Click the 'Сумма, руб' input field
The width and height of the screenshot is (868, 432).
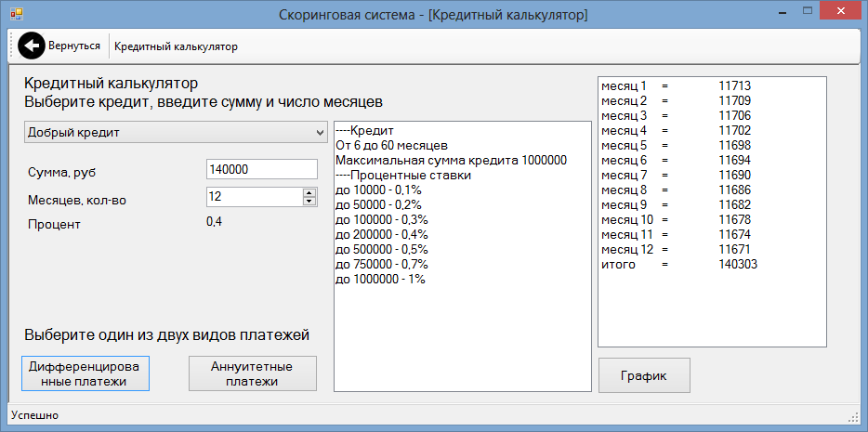pos(262,169)
